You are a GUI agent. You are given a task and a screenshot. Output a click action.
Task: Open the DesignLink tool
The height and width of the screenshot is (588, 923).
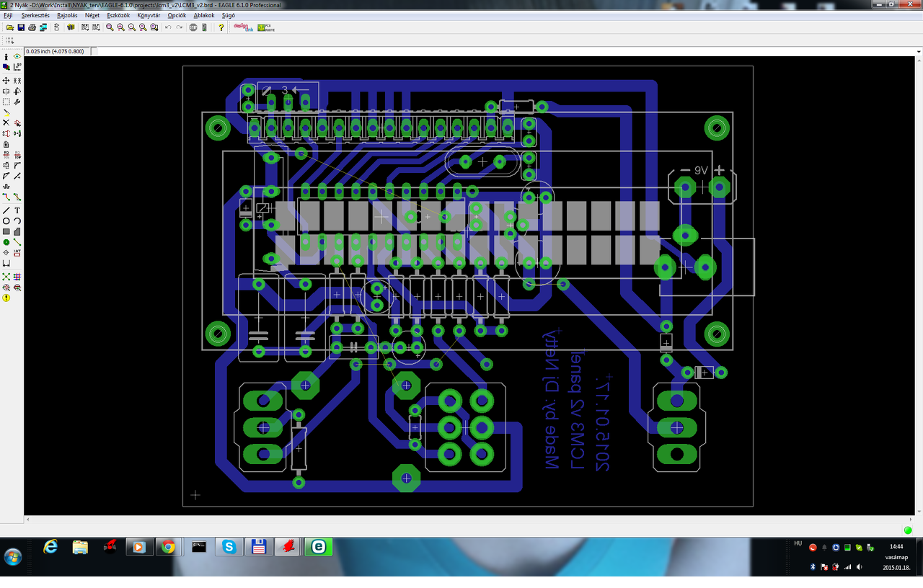click(x=242, y=27)
